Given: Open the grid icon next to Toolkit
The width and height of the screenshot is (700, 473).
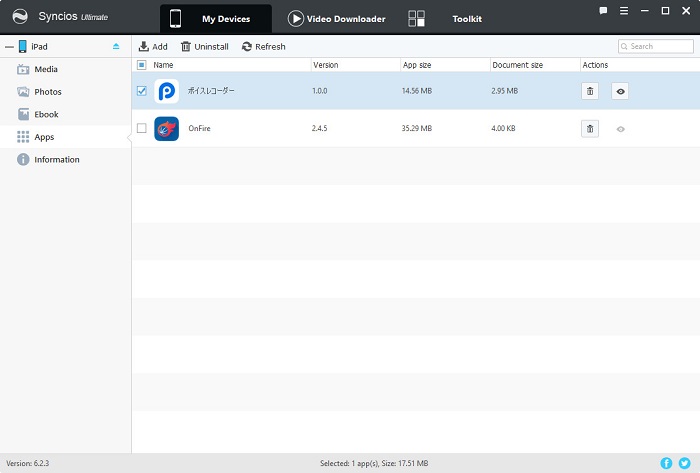Looking at the screenshot, I should coord(417,19).
